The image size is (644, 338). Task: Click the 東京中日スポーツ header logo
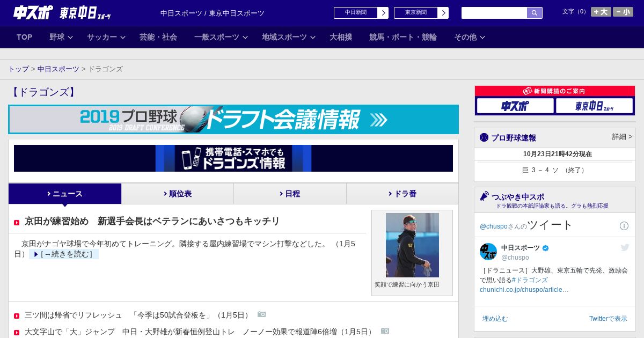(85, 13)
